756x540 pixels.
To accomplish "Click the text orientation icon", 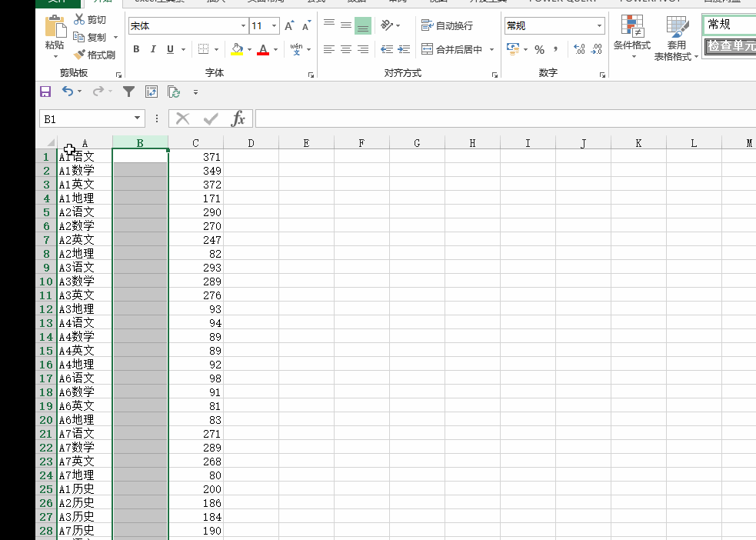I will 387,25.
